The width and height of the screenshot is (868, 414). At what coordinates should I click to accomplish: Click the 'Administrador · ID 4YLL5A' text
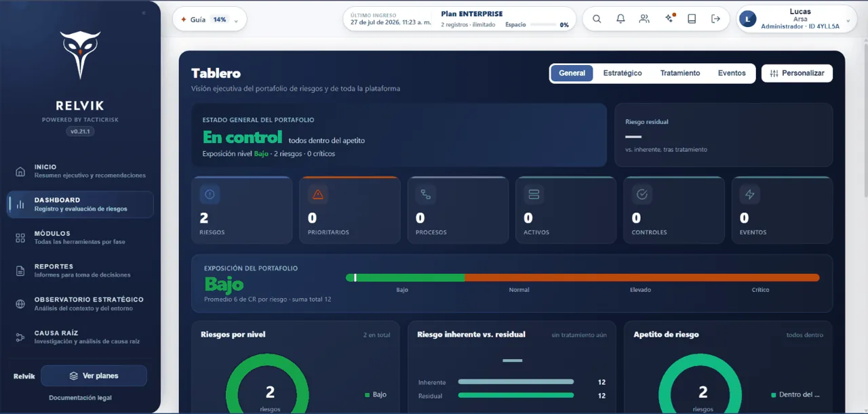coord(800,26)
